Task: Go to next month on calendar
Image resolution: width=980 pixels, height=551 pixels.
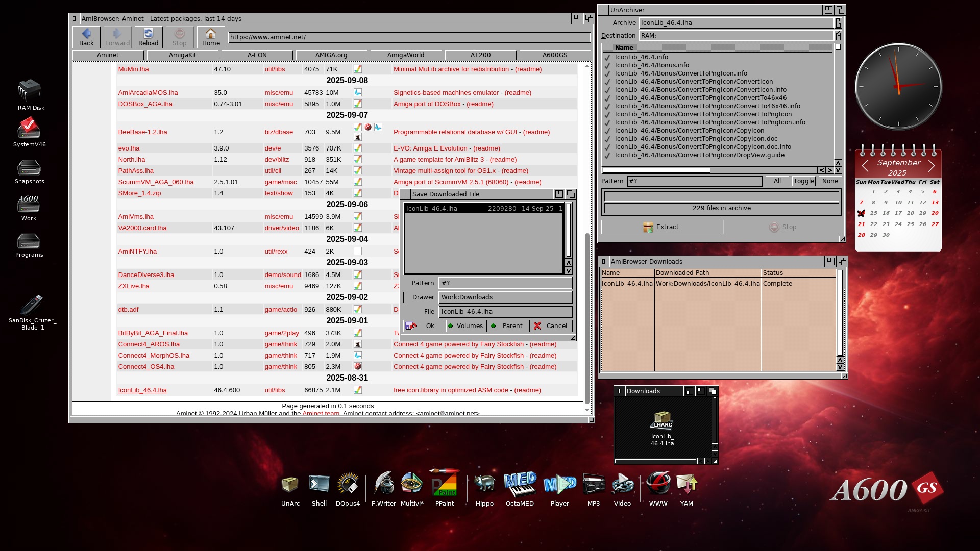Action: click(932, 166)
